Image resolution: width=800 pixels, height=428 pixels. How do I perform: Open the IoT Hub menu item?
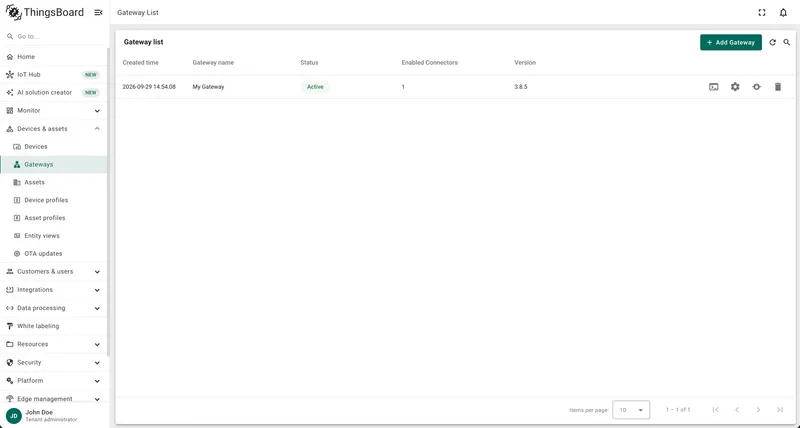click(54, 74)
